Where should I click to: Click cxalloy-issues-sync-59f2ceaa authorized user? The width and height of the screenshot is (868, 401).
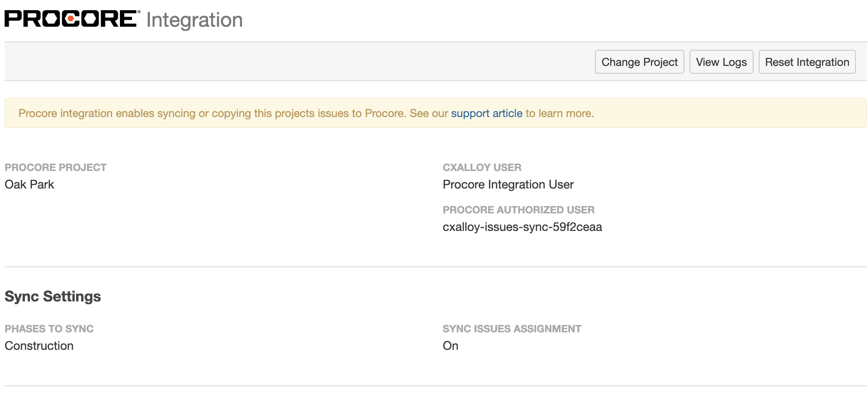[523, 227]
